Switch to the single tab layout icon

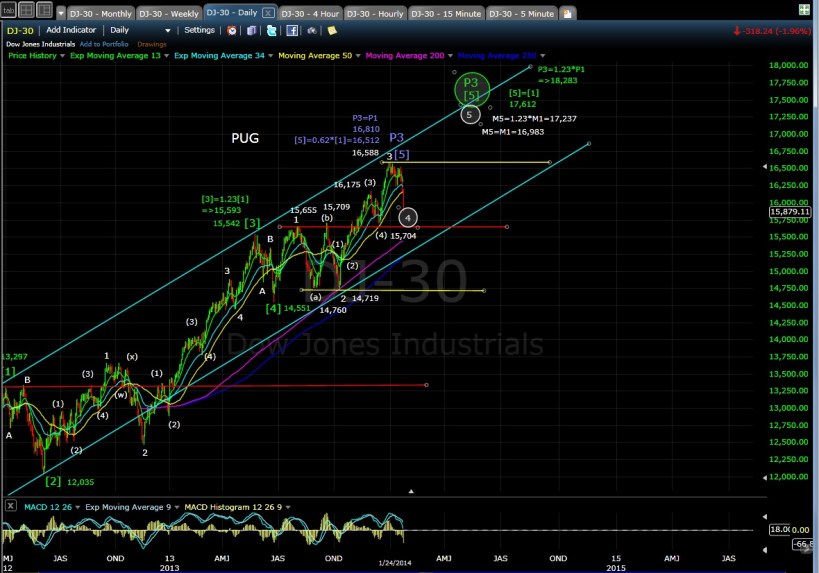click(x=9, y=9)
